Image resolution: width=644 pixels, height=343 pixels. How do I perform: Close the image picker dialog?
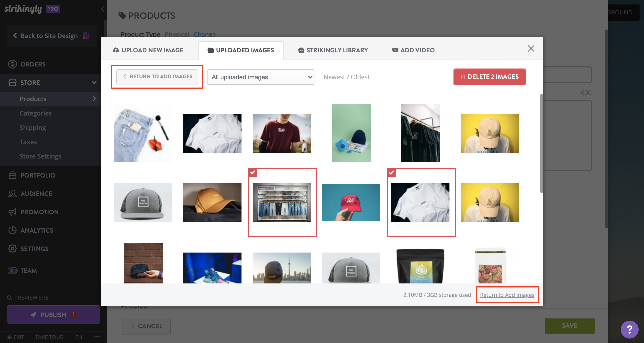pyautogui.click(x=531, y=48)
